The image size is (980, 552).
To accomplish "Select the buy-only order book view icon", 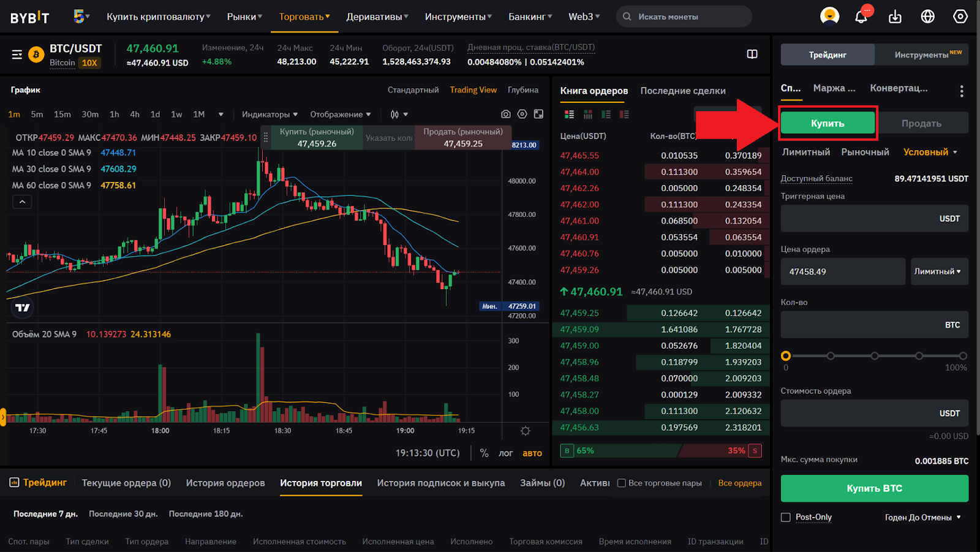I will tap(606, 115).
